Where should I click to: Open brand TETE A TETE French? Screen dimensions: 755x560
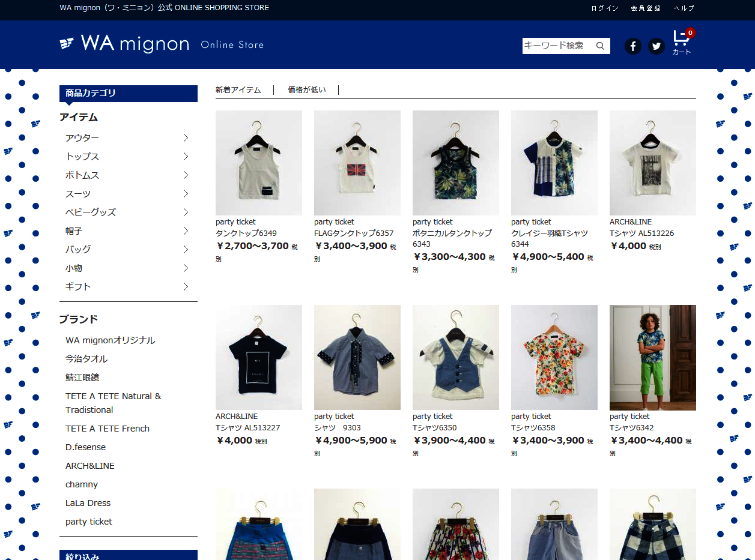pos(108,429)
